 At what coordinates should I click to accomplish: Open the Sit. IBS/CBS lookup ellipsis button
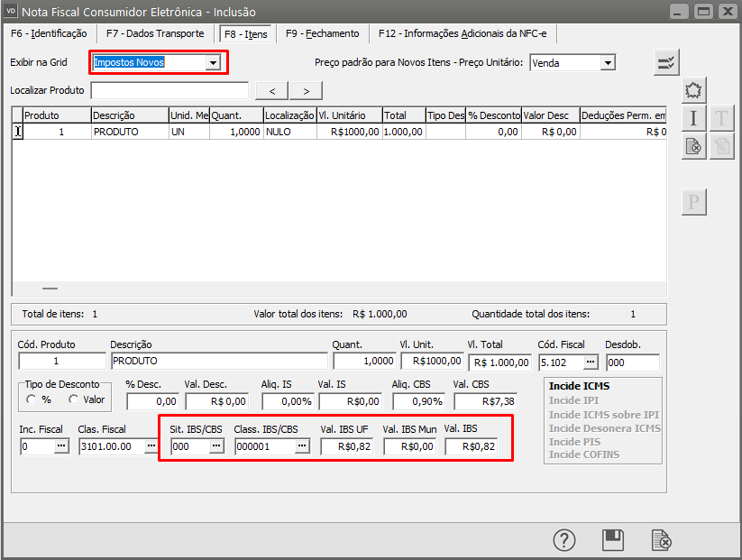pos(216,446)
